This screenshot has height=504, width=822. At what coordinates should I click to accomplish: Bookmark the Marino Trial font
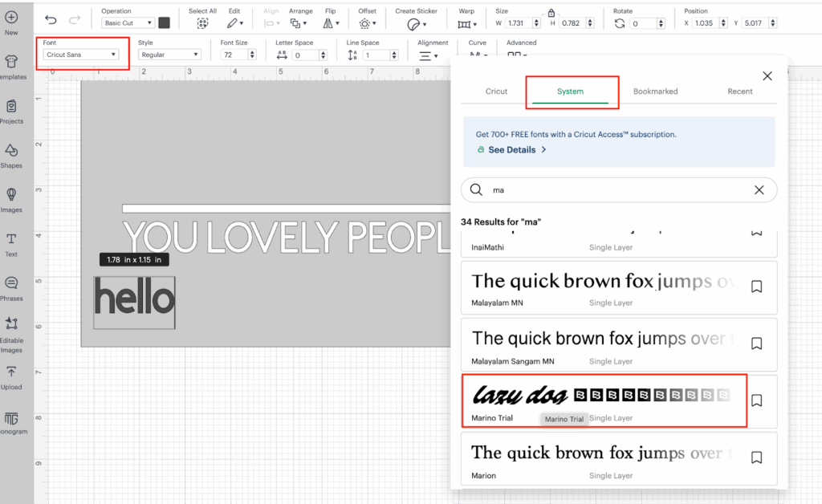756,400
